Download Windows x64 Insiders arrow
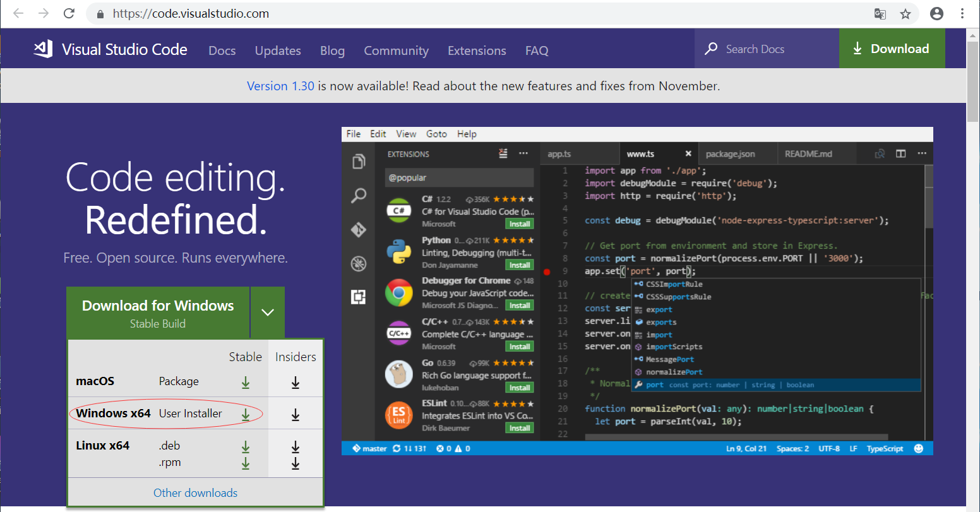This screenshot has height=512, width=980. point(295,414)
